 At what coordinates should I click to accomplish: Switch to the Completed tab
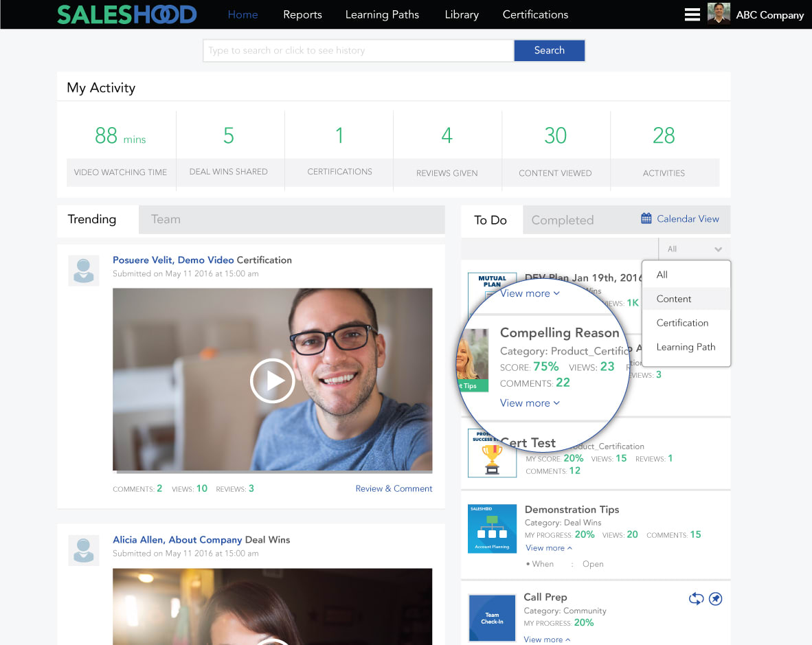(563, 220)
